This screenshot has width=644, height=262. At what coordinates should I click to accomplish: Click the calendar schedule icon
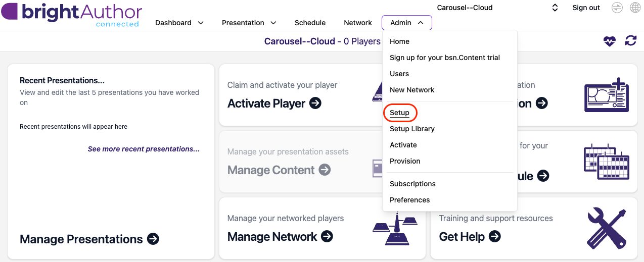(x=606, y=162)
